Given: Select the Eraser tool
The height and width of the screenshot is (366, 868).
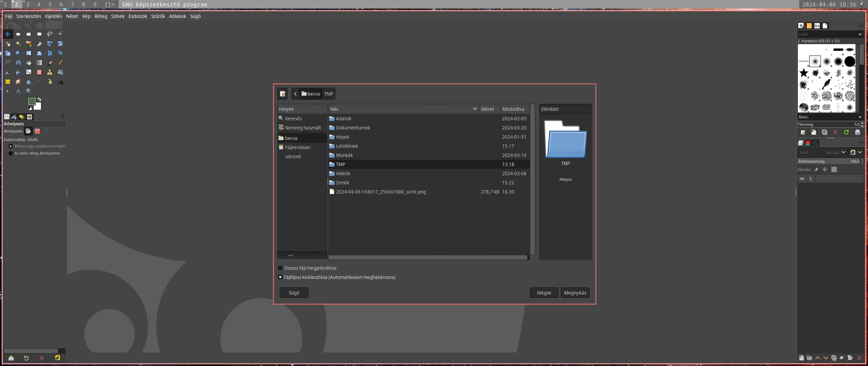Looking at the screenshot, I should [x=39, y=72].
